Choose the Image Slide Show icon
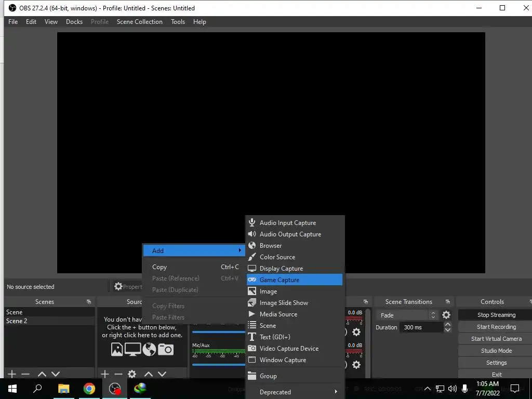Viewport: 532px width, 399px height. [x=252, y=302]
